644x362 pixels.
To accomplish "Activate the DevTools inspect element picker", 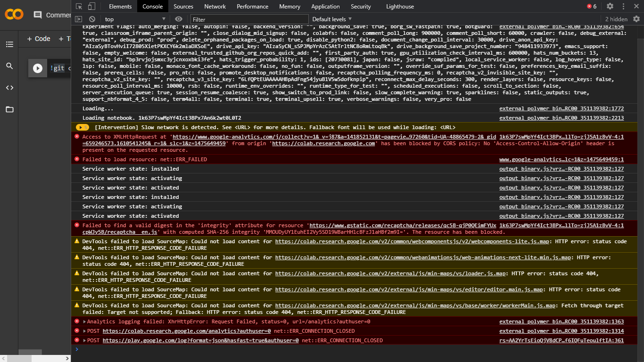I will [79, 7].
